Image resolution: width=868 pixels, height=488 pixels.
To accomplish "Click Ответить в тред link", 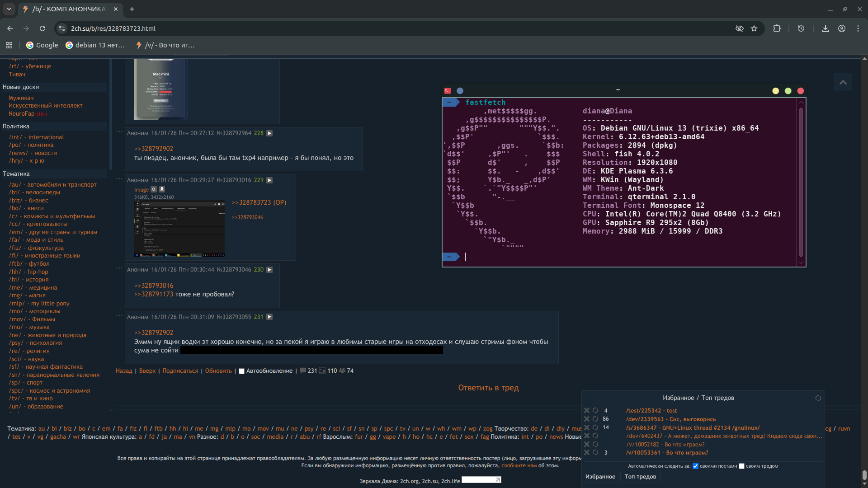I will [x=488, y=388].
